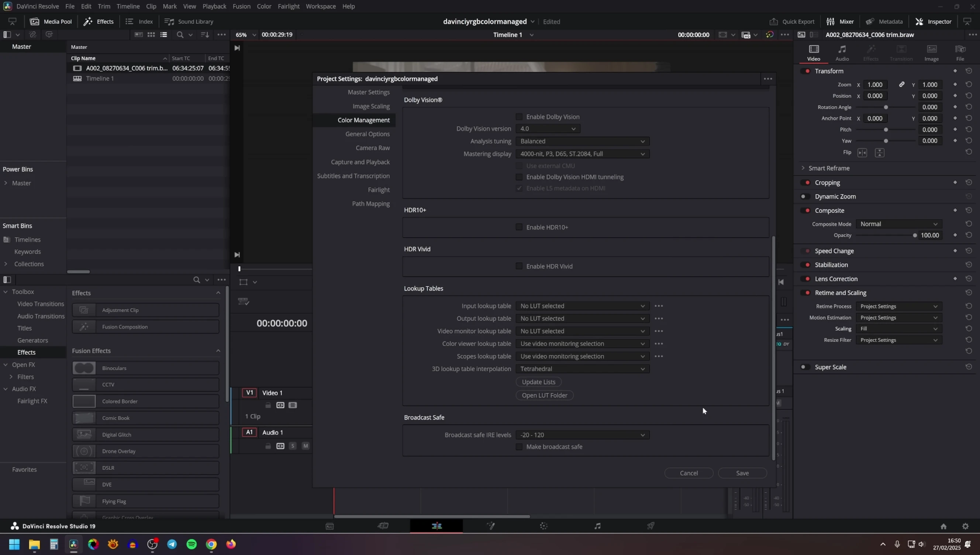Switch to the Fairlight page icon
Viewport: 980px width, 555px height.
[x=597, y=526]
